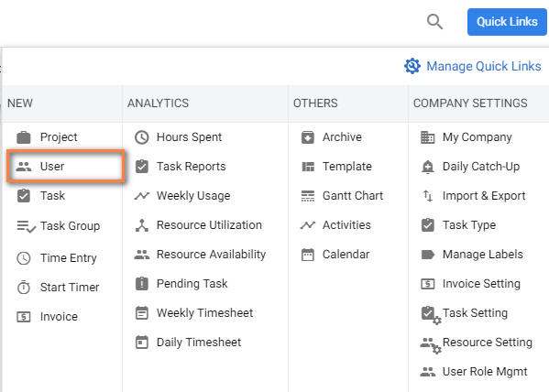The image size is (549, 392).
Task: Click the label tag icon beside Manage Labels
Action: point(427,255)
